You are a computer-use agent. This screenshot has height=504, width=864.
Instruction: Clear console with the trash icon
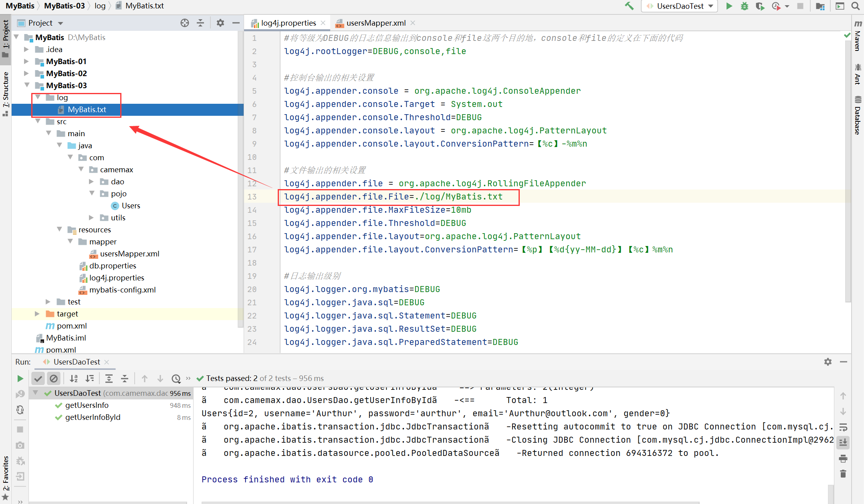pyautogui.click(x=843, y=474)
